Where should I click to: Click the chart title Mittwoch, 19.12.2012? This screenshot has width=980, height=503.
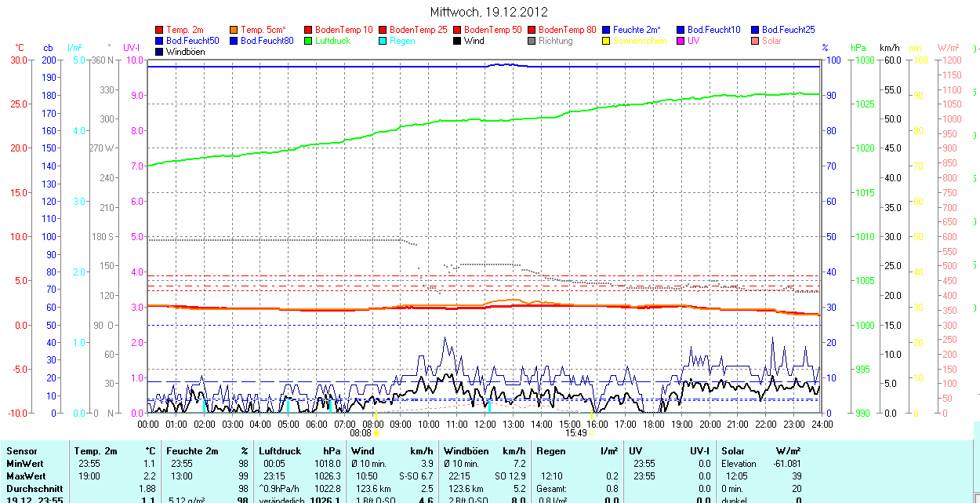489,12
